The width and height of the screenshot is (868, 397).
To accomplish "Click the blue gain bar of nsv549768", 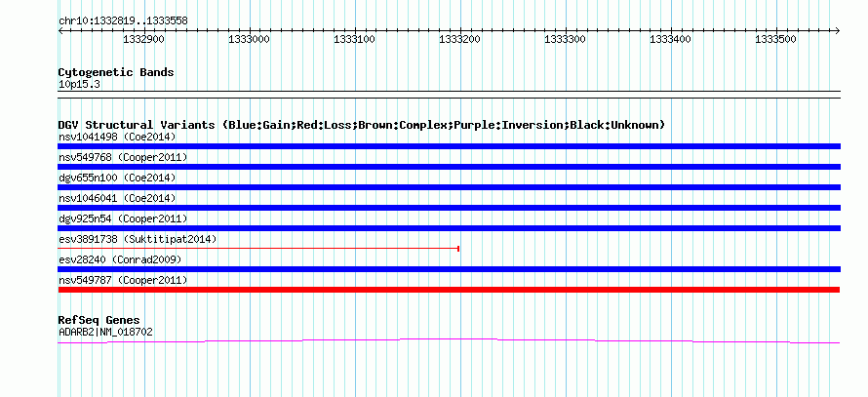I will click(449, 167).
